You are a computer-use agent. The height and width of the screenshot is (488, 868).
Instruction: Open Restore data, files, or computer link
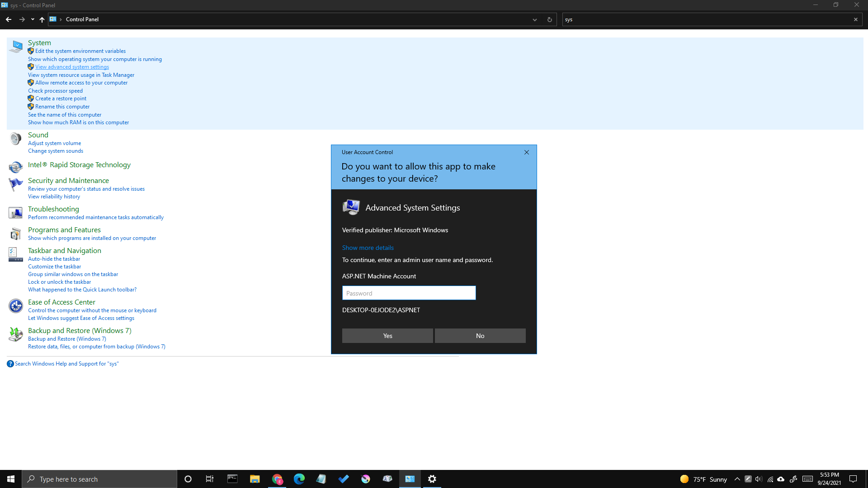97,347
